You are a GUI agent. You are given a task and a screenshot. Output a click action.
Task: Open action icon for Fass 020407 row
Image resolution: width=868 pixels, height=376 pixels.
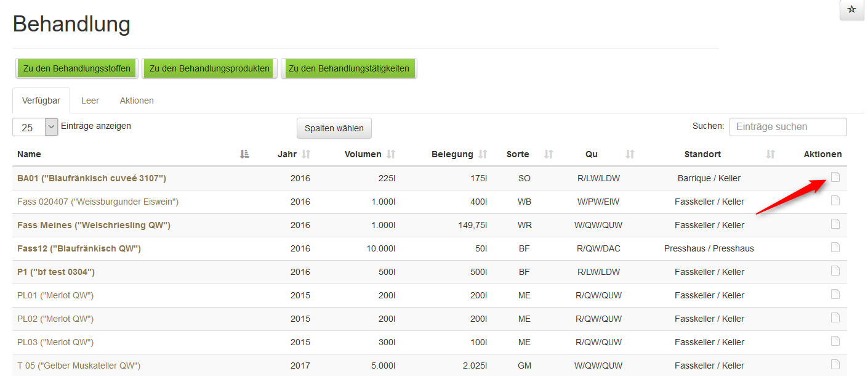click(835, 201)
